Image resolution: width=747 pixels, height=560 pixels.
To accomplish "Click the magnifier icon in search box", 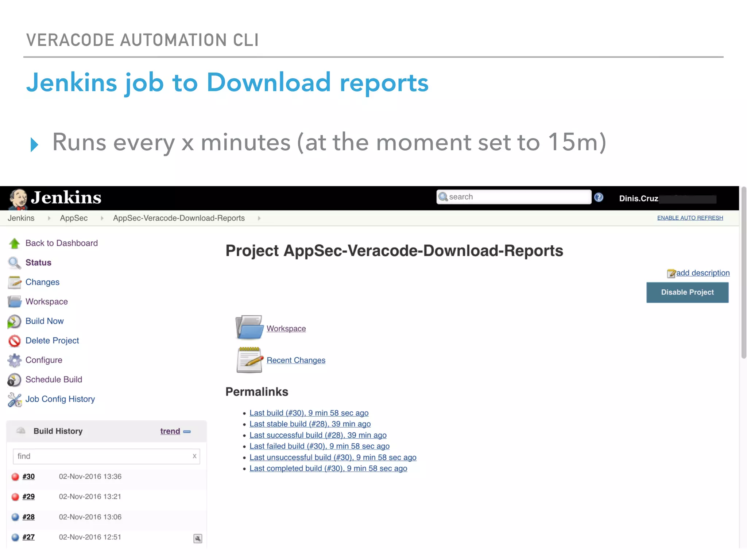I will [443, 197].
